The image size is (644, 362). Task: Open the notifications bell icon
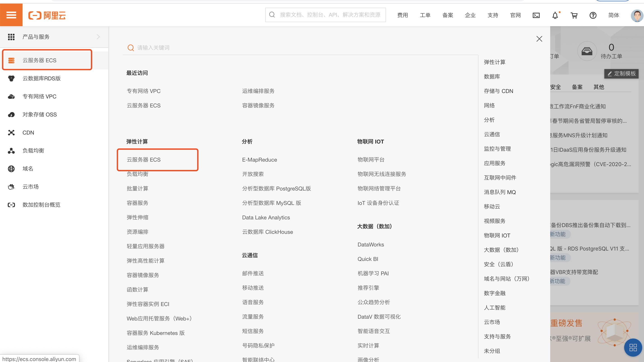pyautogui.click(x=555, y=15)
